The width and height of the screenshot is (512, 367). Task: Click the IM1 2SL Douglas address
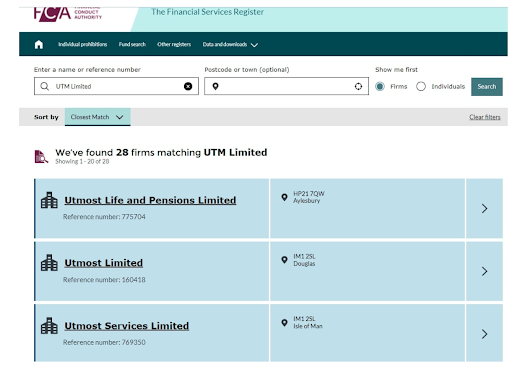[304, 260]
